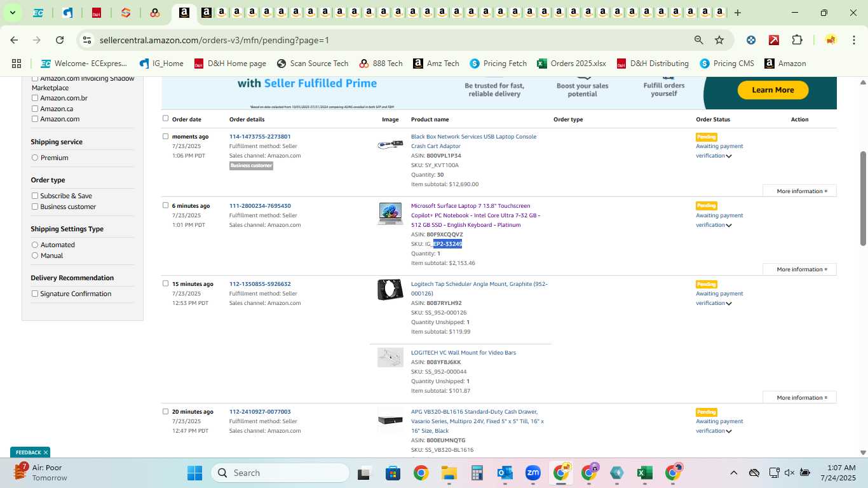Image resolution: width=868 pixels, height=488 pixels.
Task: Open the IG_Home bookmark
Action: tap(161, 64)
